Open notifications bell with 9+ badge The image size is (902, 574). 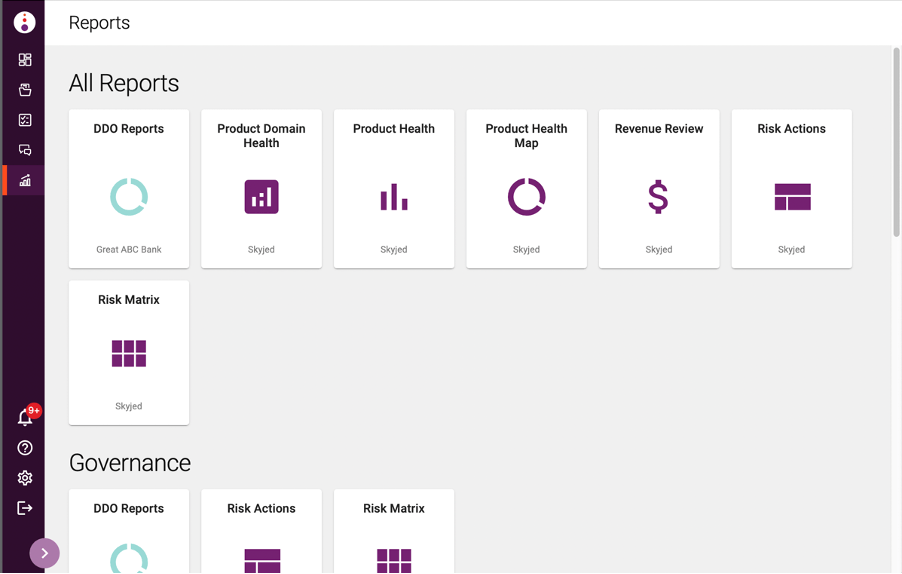point(25,418)
